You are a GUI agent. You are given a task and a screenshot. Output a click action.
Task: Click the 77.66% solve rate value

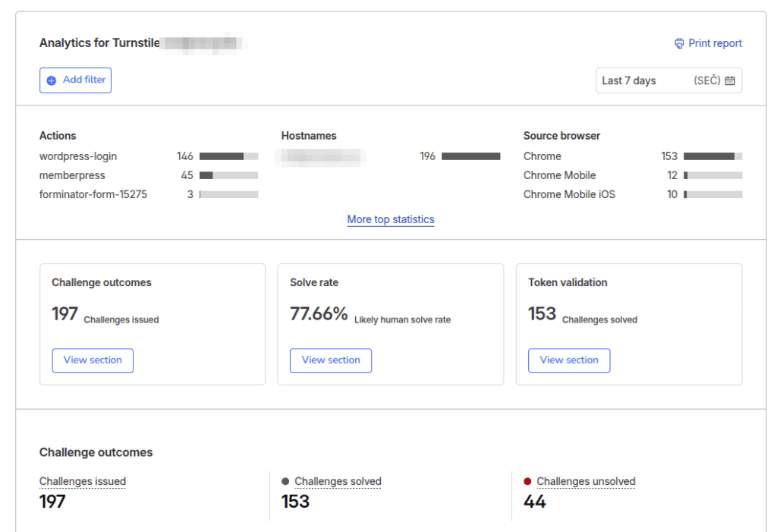(319, 314)
